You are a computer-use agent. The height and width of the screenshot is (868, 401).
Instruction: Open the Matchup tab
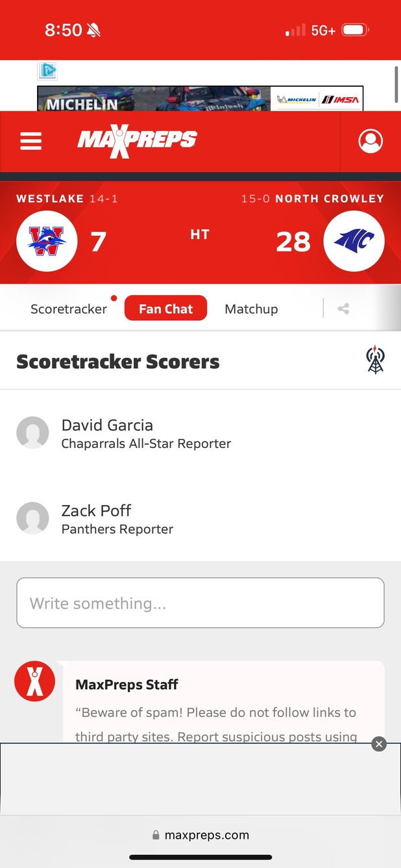(x=251, y=309)
